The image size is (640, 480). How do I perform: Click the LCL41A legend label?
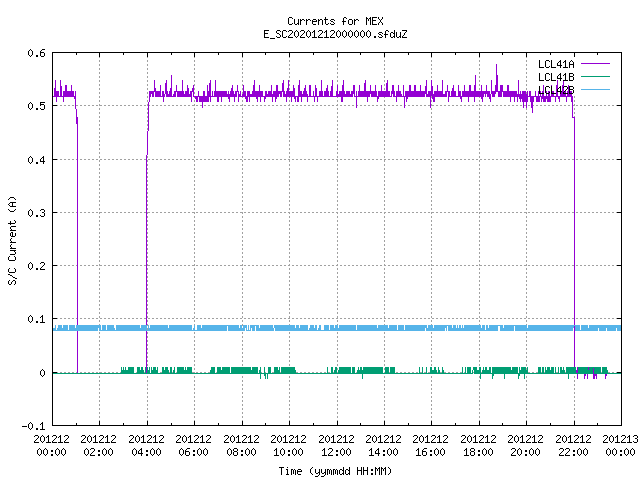[x=556, y=64]
